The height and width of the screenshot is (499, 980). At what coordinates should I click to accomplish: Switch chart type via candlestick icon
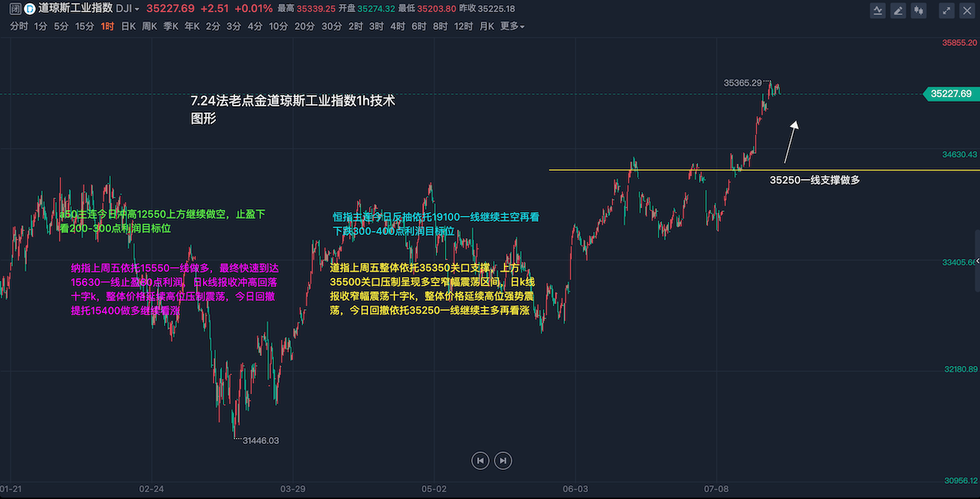click(919, 10)
